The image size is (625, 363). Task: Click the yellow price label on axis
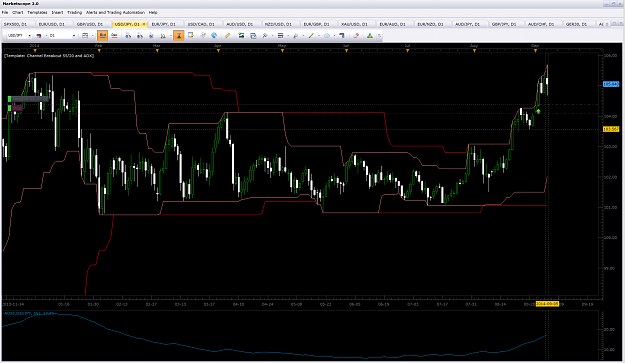point(611,129)
